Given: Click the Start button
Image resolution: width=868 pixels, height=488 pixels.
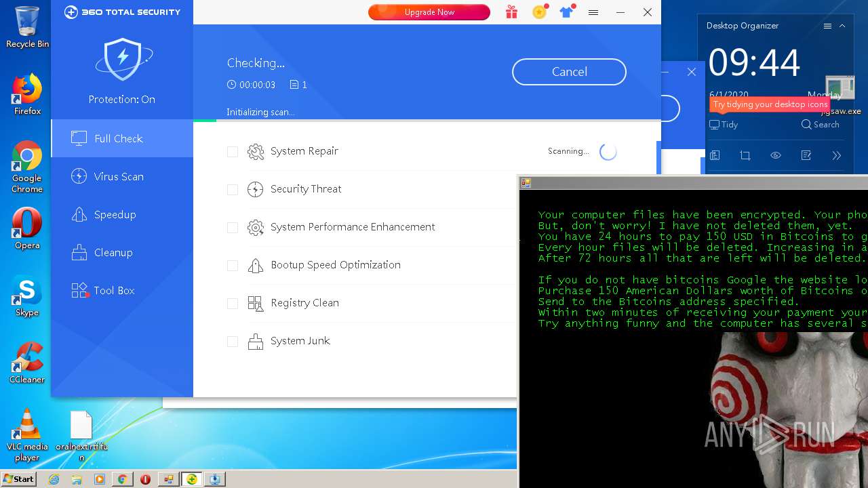Looking at the screenshot, I should (18, 479).
